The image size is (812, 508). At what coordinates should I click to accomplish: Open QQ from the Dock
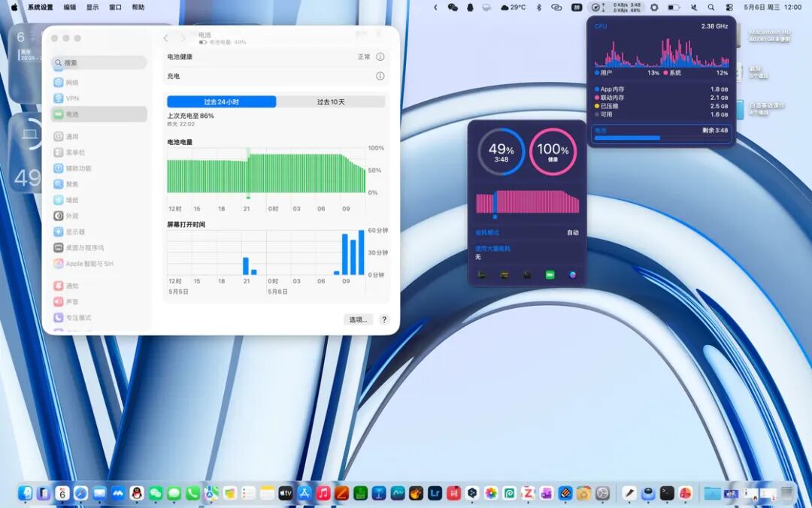[137, 494]
